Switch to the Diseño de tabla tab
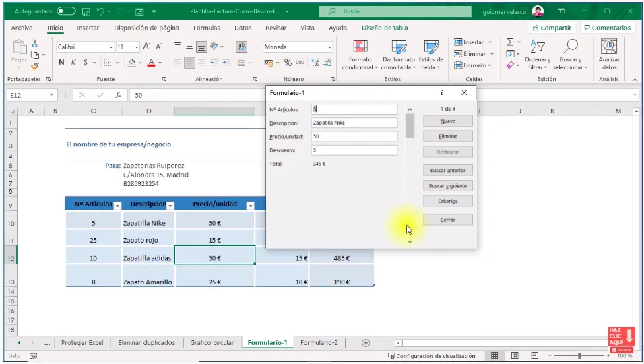This screenshot has height=364, width=644. [385, 28]
